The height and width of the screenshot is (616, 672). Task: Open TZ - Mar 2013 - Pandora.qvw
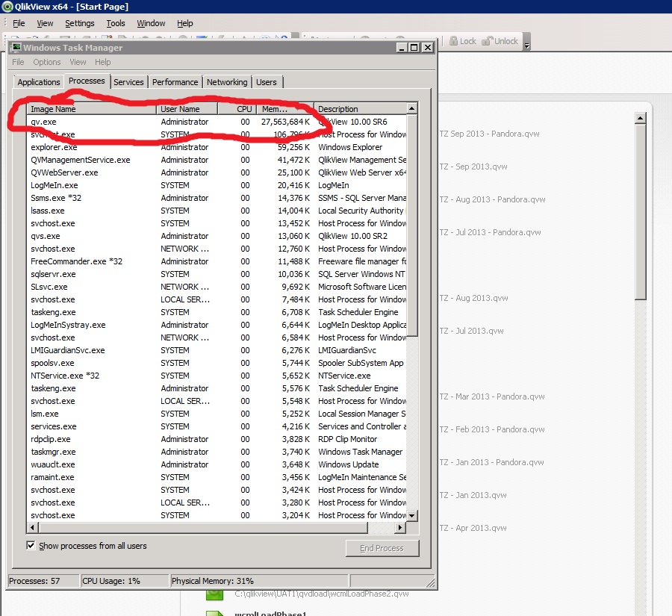click(x=491, y=396)
